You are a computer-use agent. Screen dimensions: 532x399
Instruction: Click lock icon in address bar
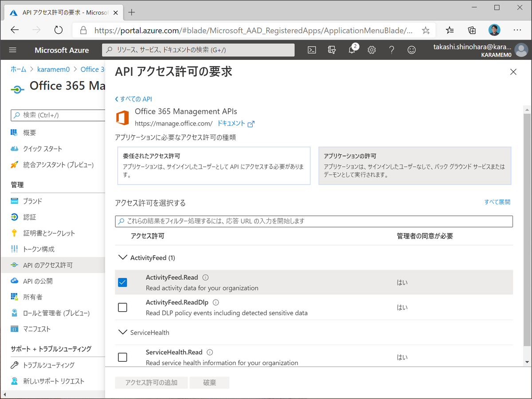[82, 30]
